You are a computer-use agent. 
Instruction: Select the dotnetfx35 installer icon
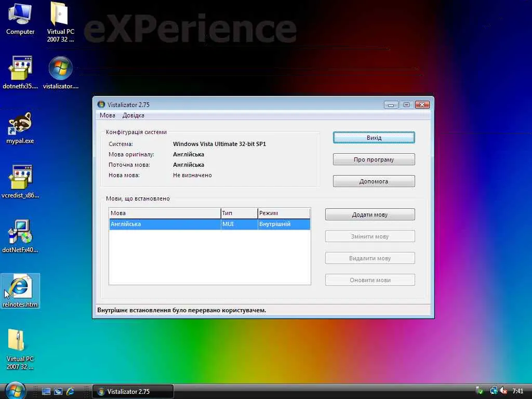point(20,73)
